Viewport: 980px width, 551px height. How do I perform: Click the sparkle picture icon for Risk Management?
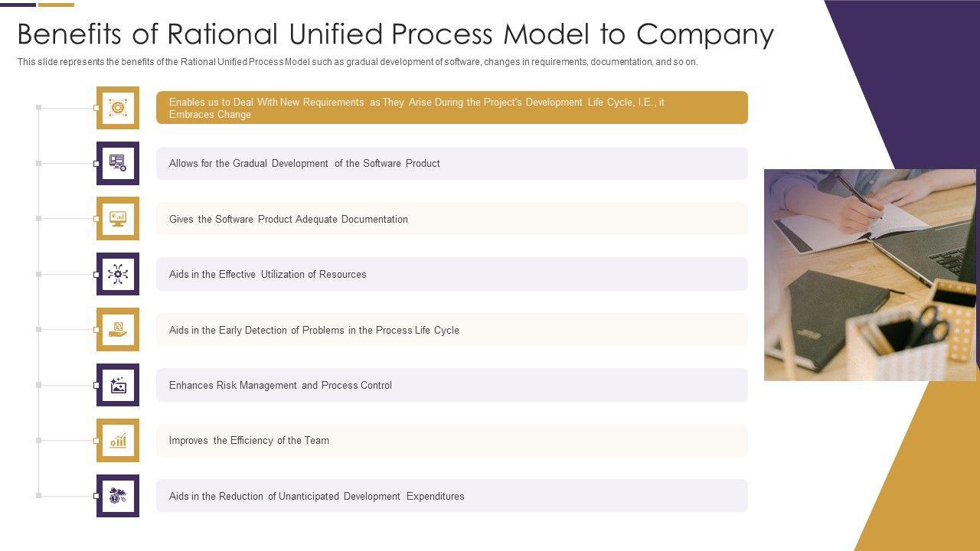(x=118, y=385)
